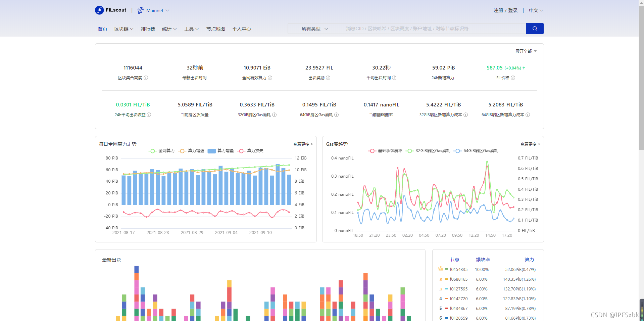Toggle 全网算力 series in chart legend

click(x=162, y=151)
